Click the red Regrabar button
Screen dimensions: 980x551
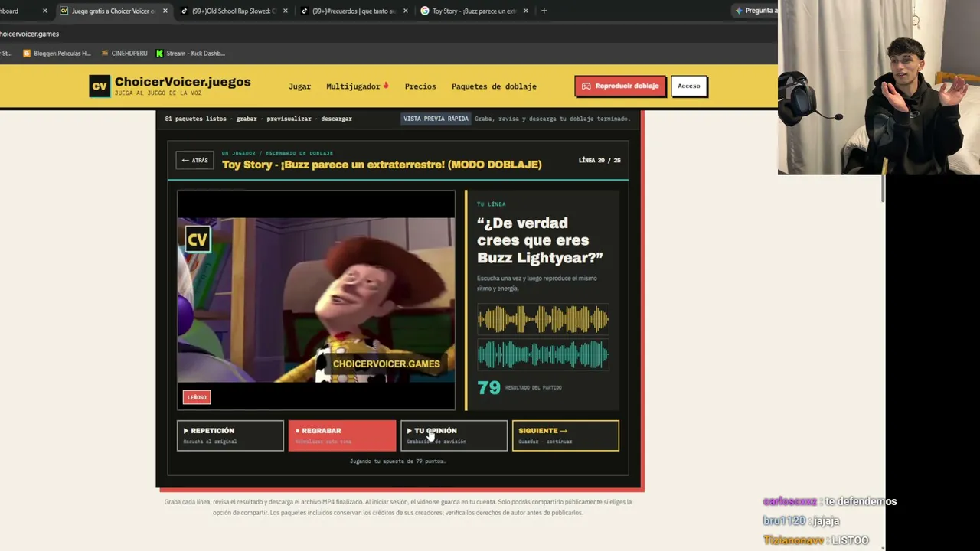342,435
